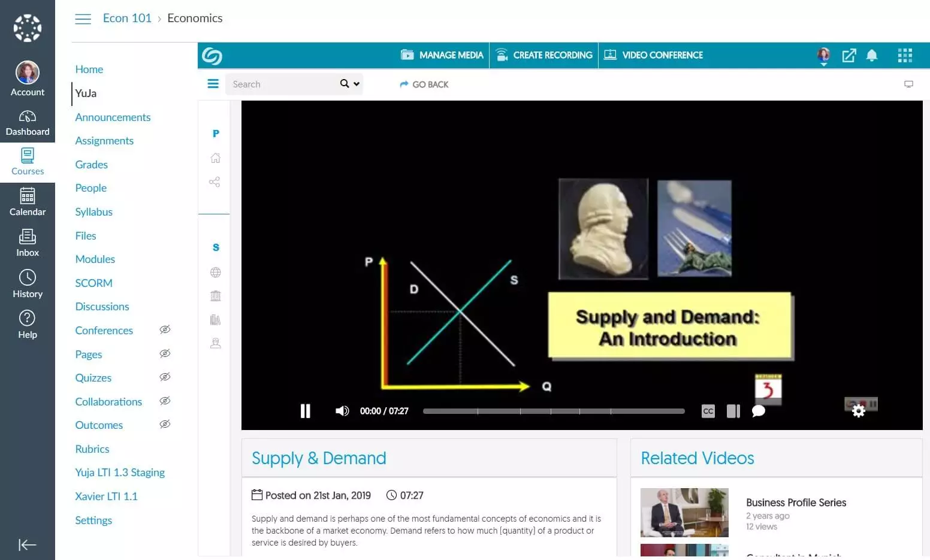Screen dimensions: 930x560
Task: Open the library books icon in YuJa sidebar
Action: click(216, 320)
